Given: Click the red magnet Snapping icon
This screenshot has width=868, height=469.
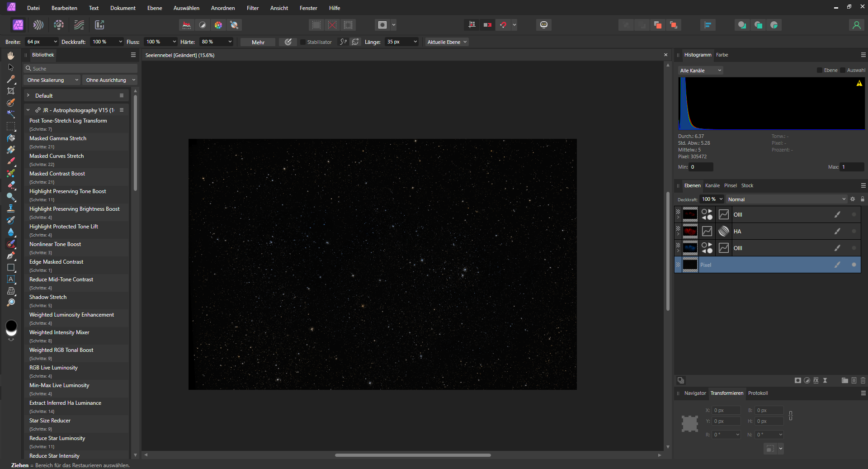Looking at the screenshot, I should [503, 25].
